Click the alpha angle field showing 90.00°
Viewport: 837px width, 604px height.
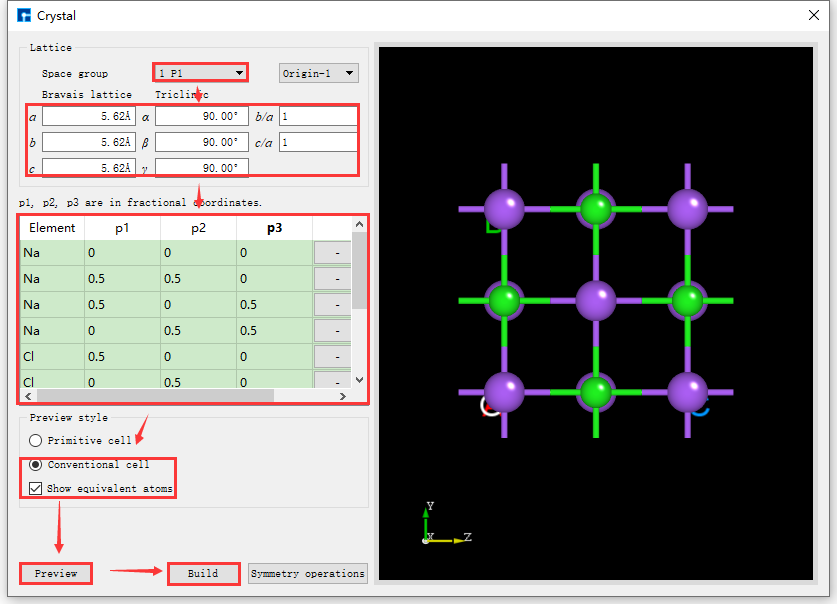pyautogui.click(x=201, y=115)
